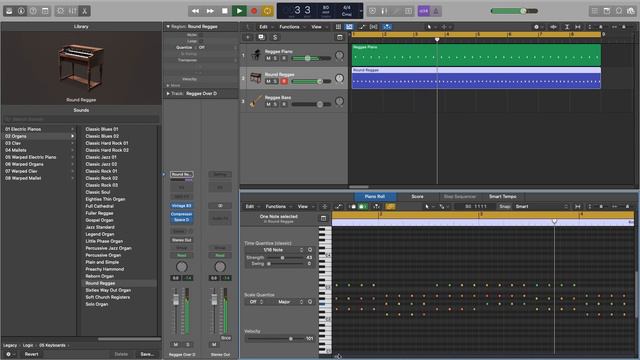Click the Library search sounds field
640x360 pixels.
81,119
